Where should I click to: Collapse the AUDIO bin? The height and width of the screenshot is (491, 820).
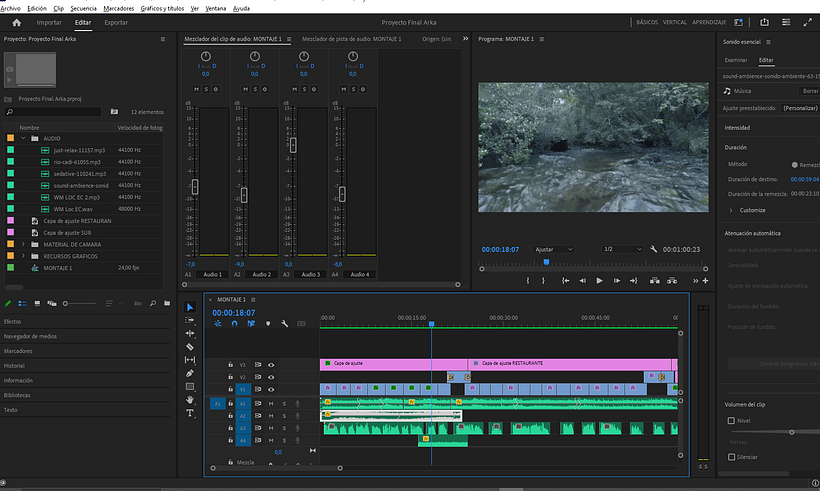pyautogui.click(x=23, y=139)
